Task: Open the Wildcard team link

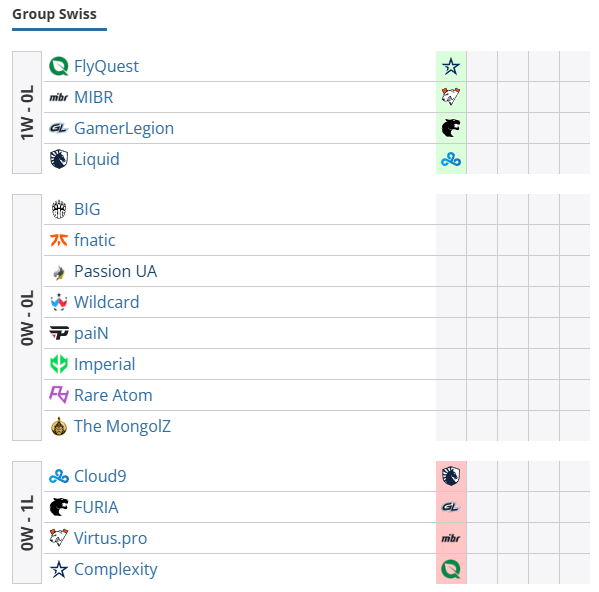Action: (107, 302)
